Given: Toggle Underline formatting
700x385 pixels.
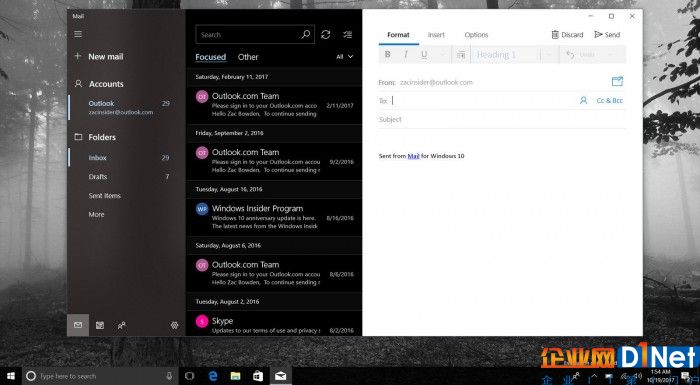Looking at the screenshot, I should [424, 54].
